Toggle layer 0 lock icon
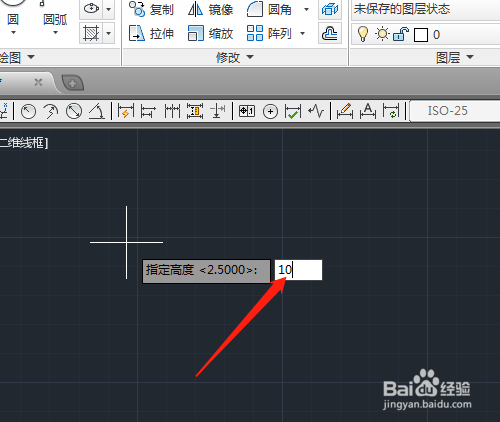500x422 pixels. coord(401,34)
